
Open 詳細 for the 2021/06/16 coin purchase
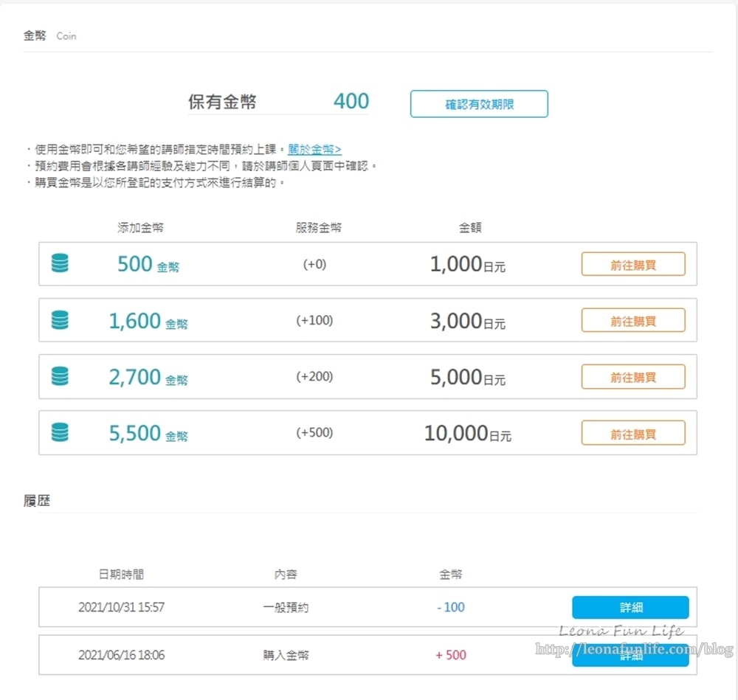[x=630, y=655]
